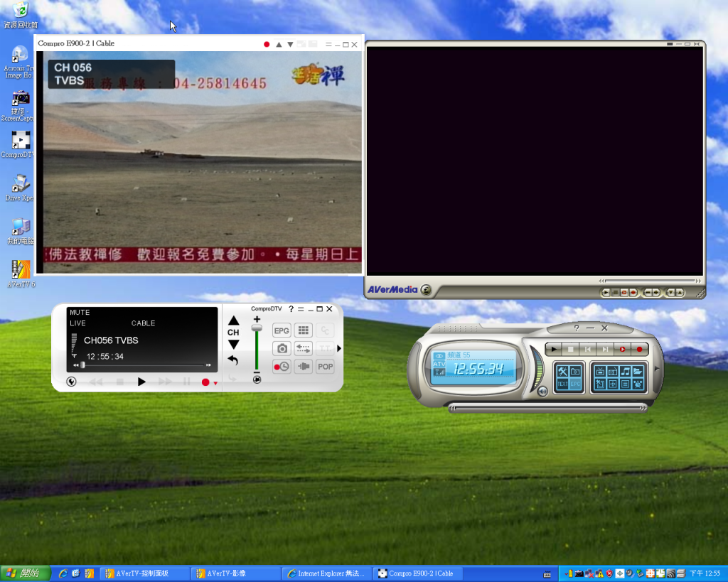Open AVerTV settings tools icon
The width and height of the screenshot is (728, 582).
coord(562,371)
